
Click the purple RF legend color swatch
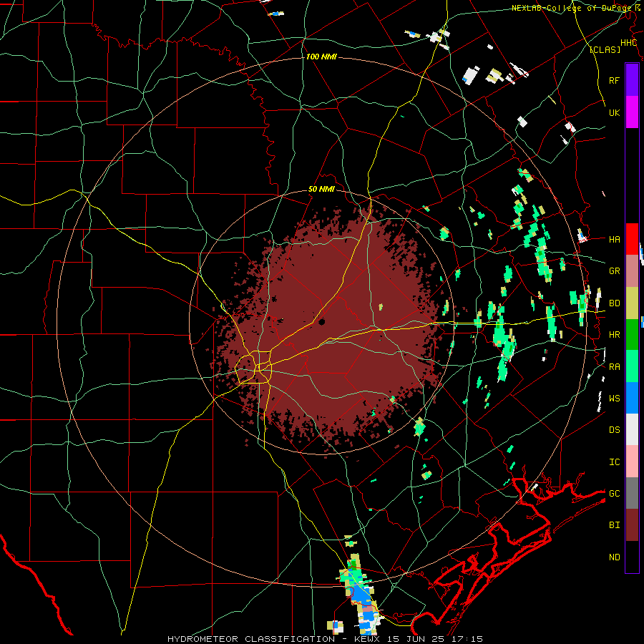tap(632, 79)
